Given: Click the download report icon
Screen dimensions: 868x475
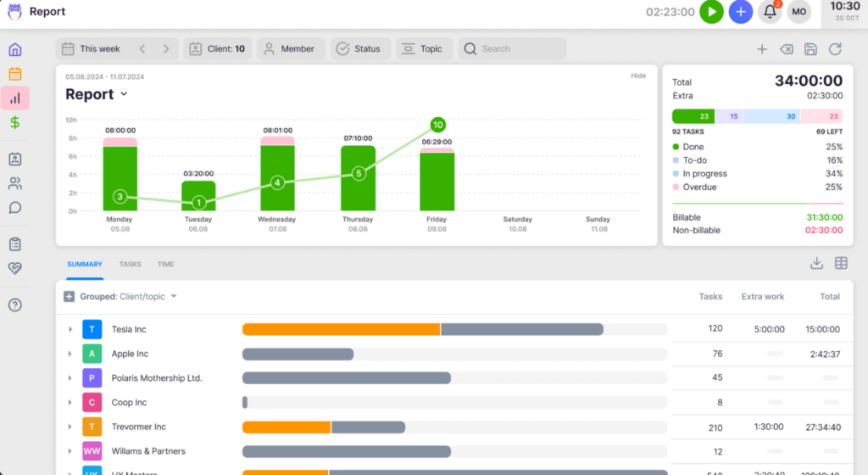Looking at the screenshot, I should (816, 263).
